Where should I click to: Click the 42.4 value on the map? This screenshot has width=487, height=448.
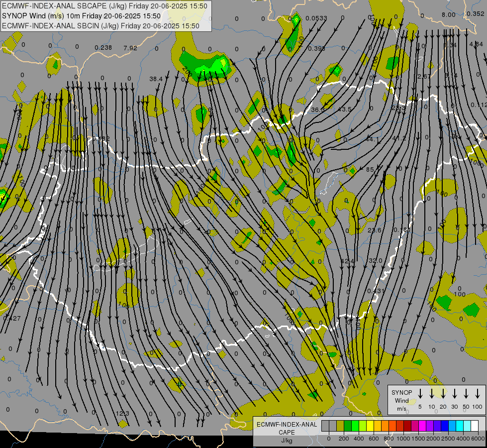347,261
